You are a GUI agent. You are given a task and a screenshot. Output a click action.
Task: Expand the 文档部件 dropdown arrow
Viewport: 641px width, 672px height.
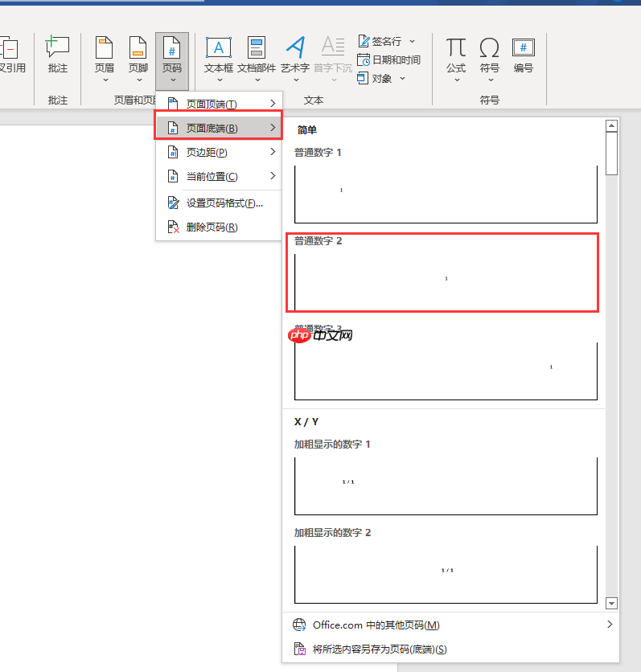click(x=257, y=80)
